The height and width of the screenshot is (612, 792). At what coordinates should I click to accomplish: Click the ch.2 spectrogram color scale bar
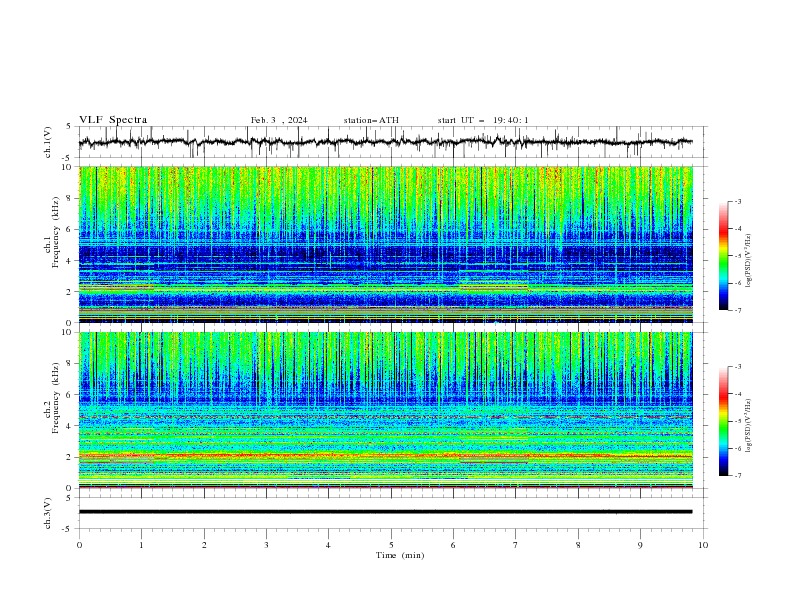[x=723, y=421]
